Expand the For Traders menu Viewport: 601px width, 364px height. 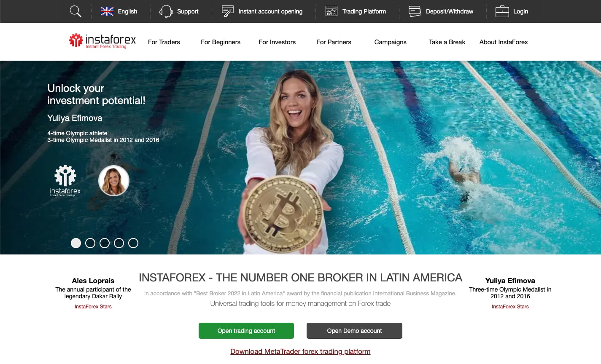(x=164, y=42)
